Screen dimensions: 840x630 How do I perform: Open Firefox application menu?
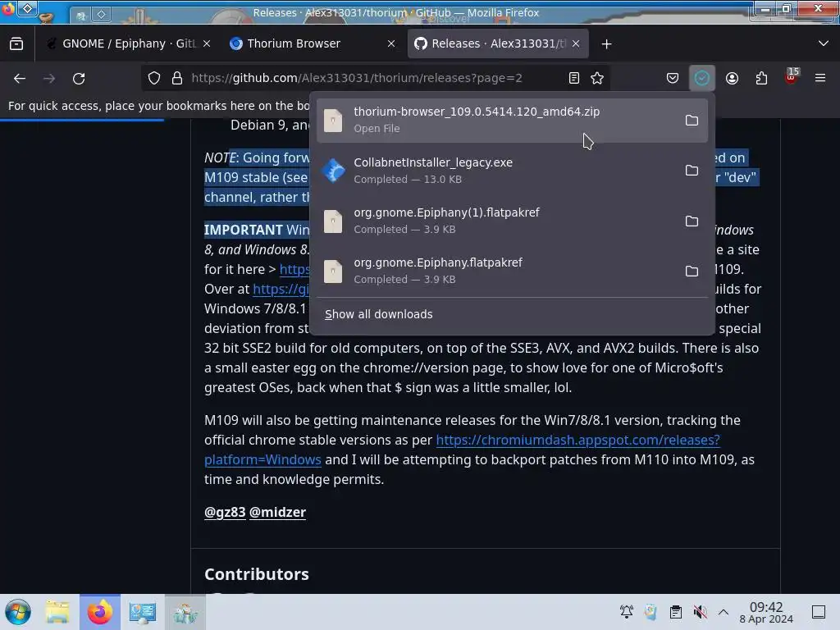click(820, 78)
